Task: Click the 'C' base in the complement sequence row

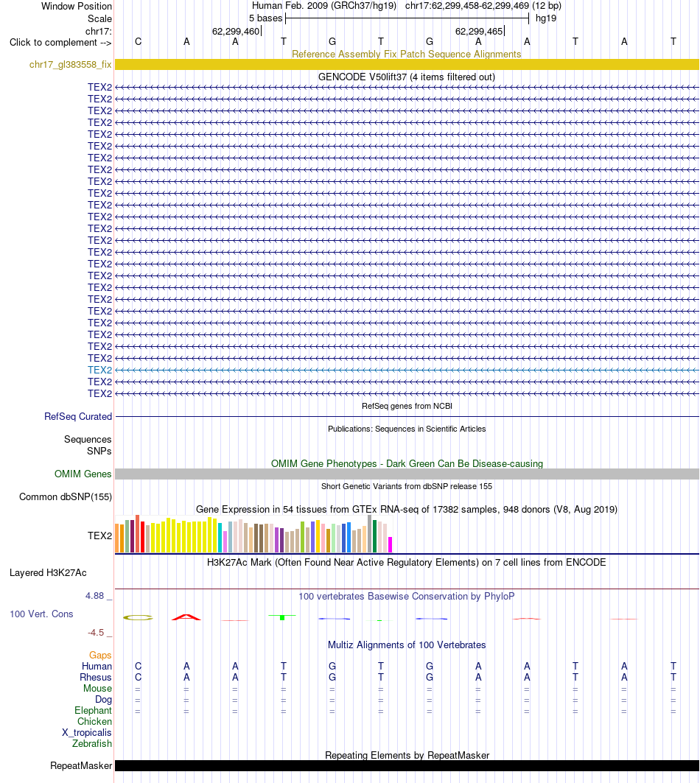Action: (138, 41)
